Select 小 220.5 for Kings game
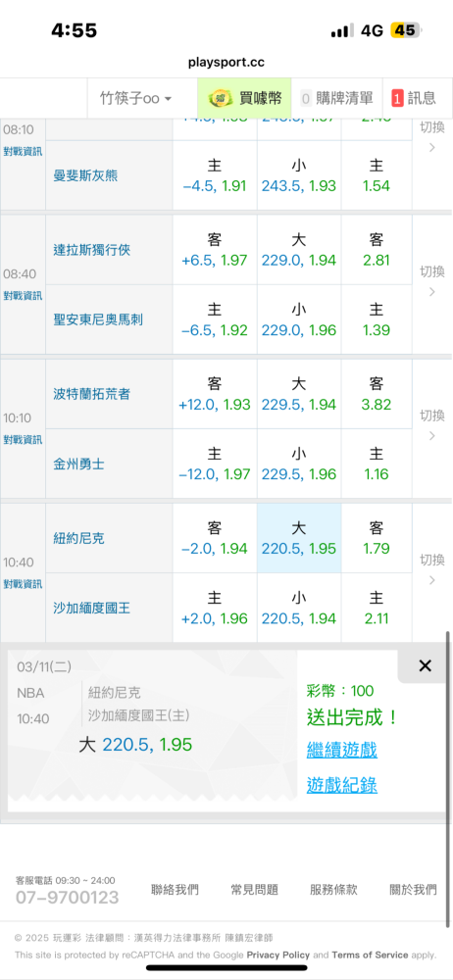The image size is (453, 980). (299, 609)
